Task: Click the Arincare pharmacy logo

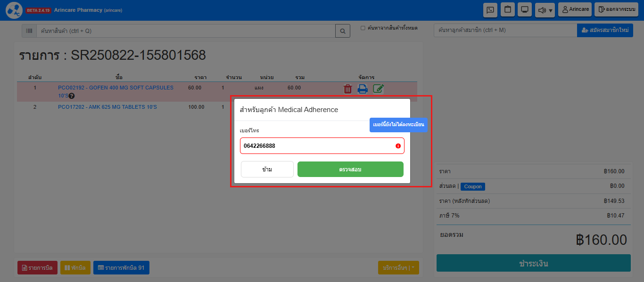Action: [x=14, y=10]
